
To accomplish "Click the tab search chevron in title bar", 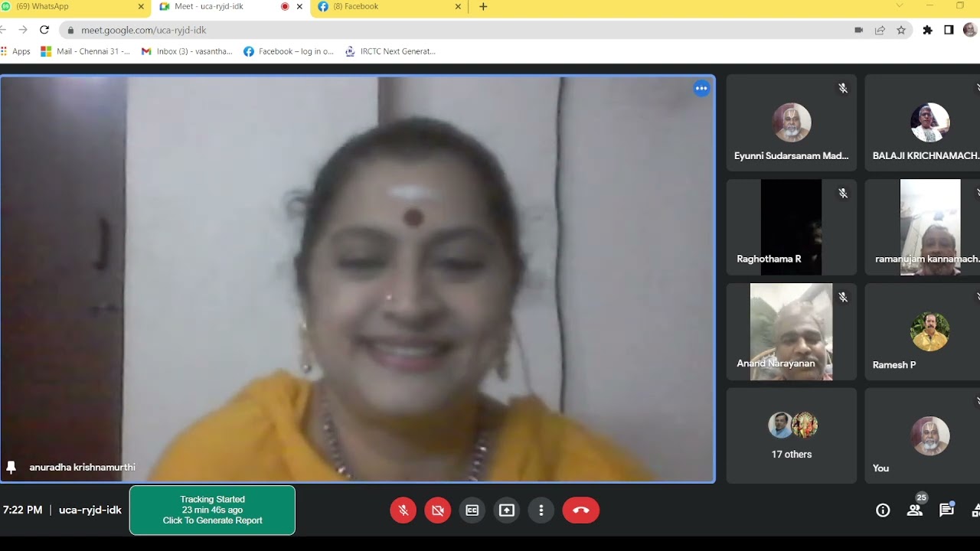I will point(900,6).
